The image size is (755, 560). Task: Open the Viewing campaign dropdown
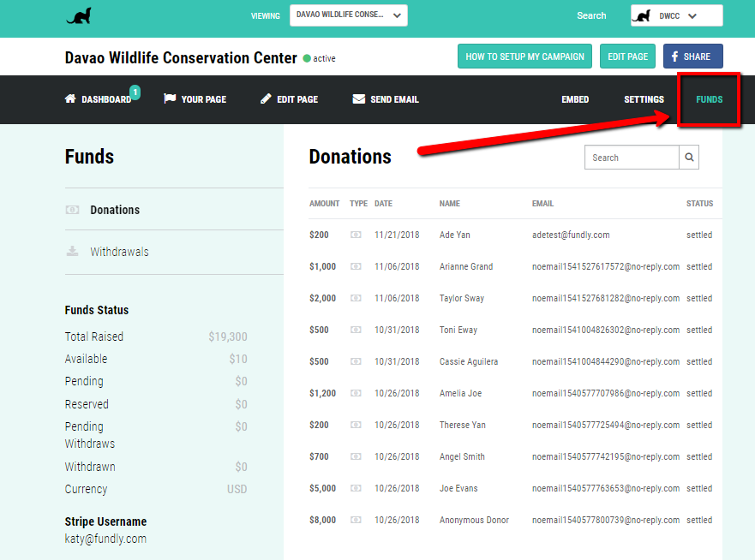(349, 15)
